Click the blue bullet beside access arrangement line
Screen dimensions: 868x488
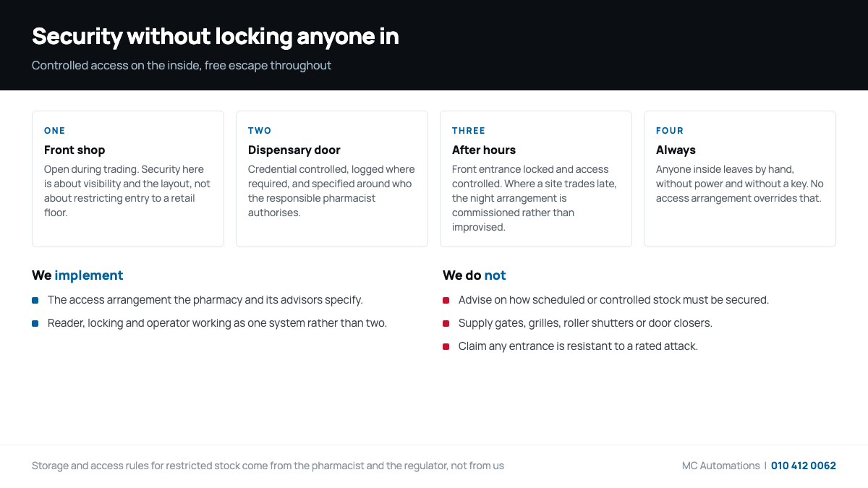pyautogui.click(x=35, y=300)
